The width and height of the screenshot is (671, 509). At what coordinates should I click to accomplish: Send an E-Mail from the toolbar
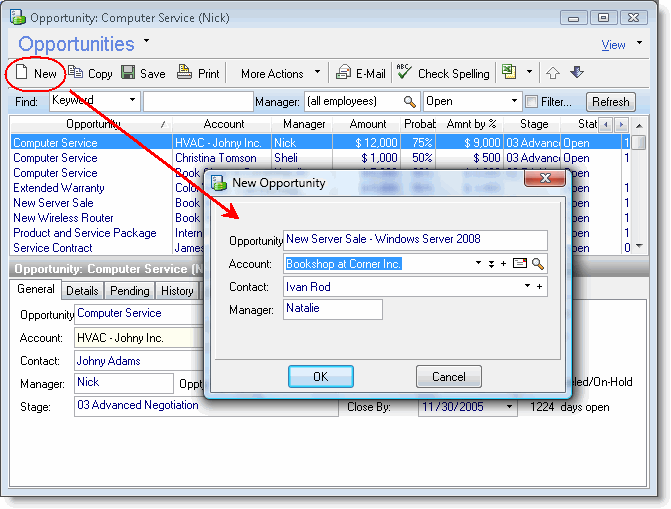click(360, 73)
